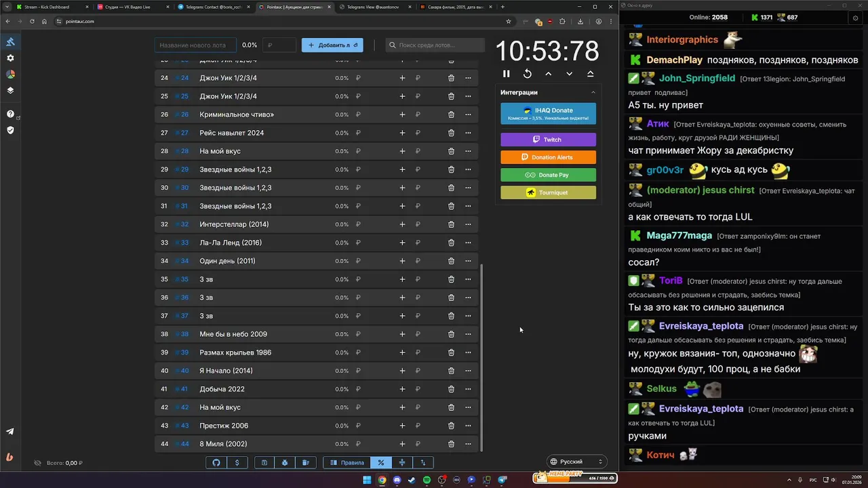Open Chrome downloads icon
The height and width of the screenshot is (488, 868).
(580, 21)
